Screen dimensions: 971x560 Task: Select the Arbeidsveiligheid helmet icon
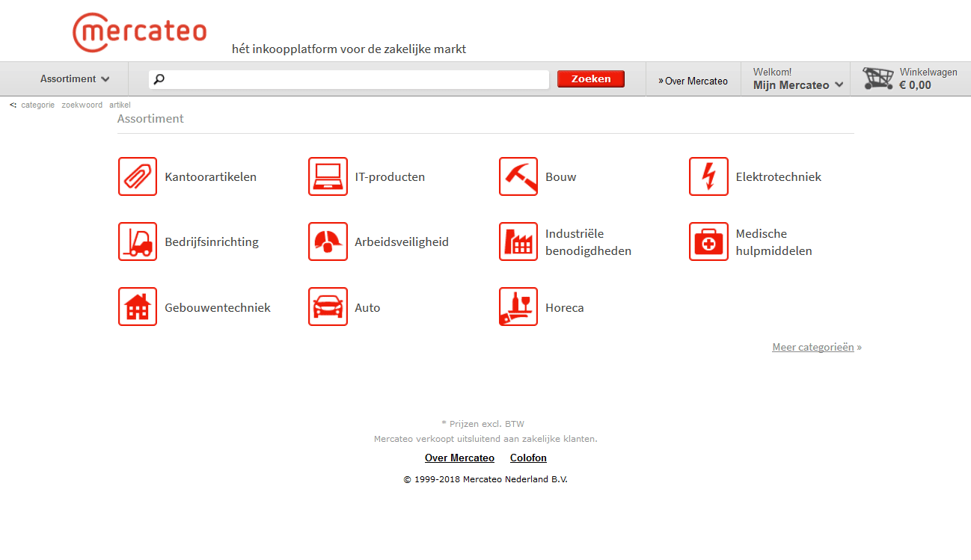(x=328, y=241)
